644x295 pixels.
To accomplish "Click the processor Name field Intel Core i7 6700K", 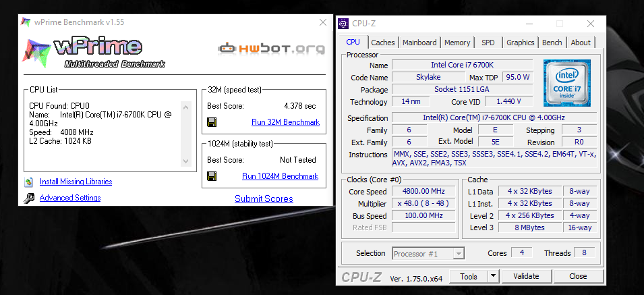I will [x=462, y=65].
